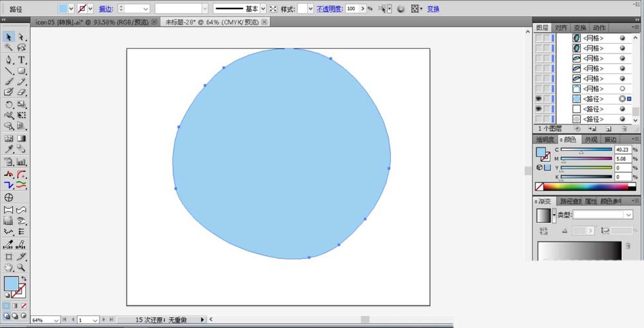Click the 不透明度 link in control bar
The width and height of the screenshot is (644, 328).
[329, 8]
